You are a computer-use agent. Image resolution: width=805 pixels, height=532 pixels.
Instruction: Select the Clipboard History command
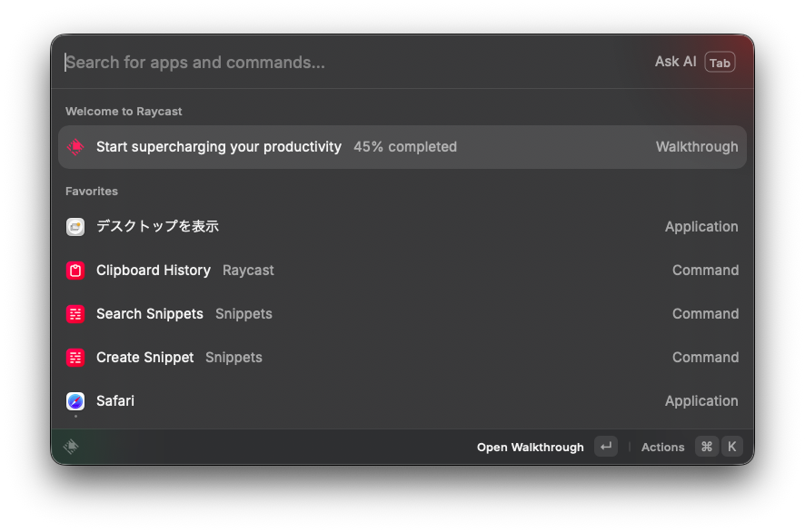click(402, 271)
